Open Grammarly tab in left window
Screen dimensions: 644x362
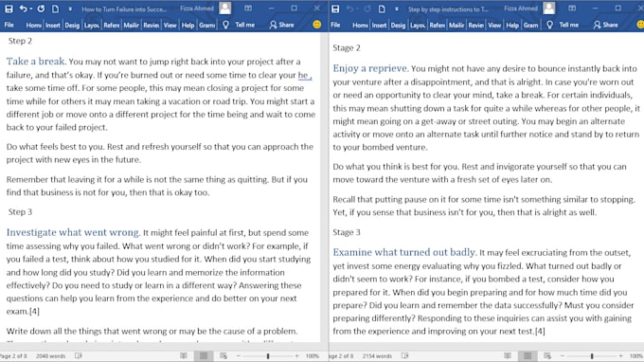pos(207,25)
